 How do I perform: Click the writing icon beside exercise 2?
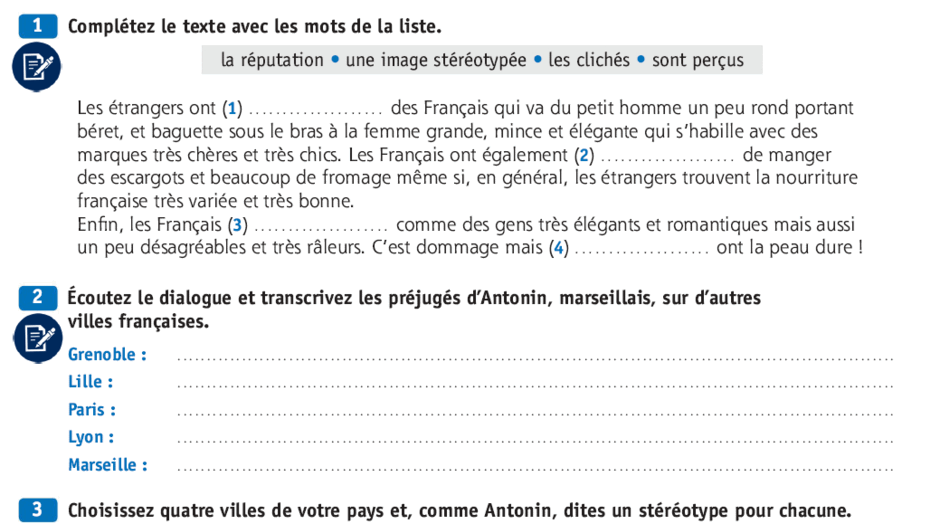pos(38,338)
